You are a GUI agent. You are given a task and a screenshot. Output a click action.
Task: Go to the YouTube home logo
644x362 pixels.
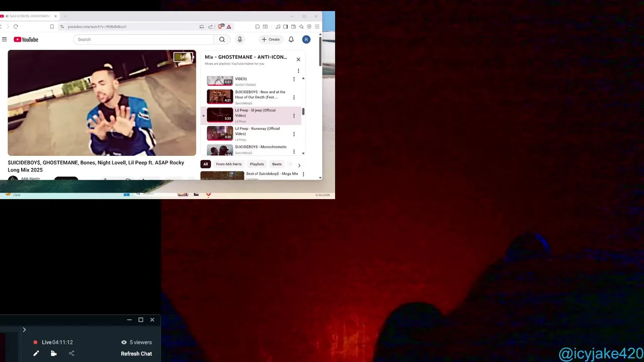click(x=26, y=39)
